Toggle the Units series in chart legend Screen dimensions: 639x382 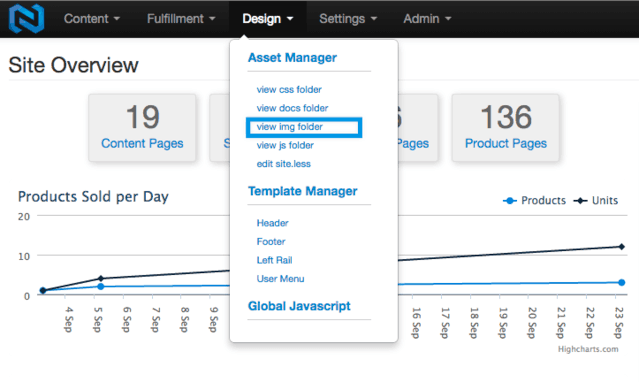596,201
